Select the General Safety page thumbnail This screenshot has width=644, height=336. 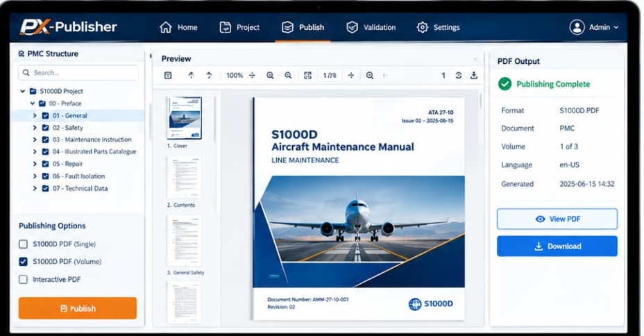coord(184,240)
